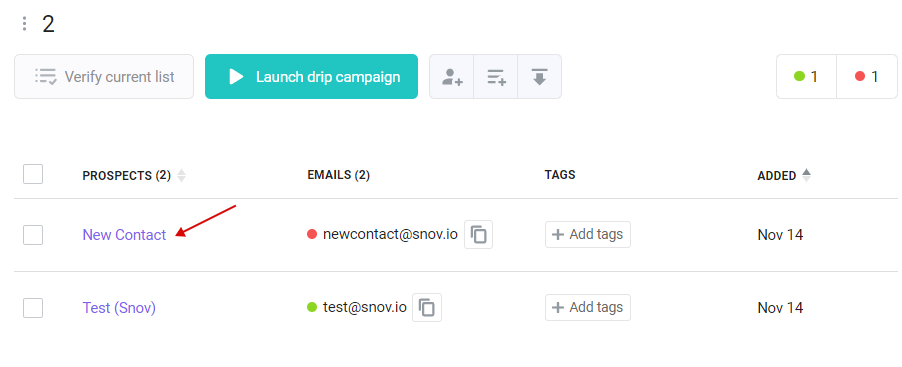Filter by green valid email status
Screen dimensions: 902x367
(x=807, y=77)
